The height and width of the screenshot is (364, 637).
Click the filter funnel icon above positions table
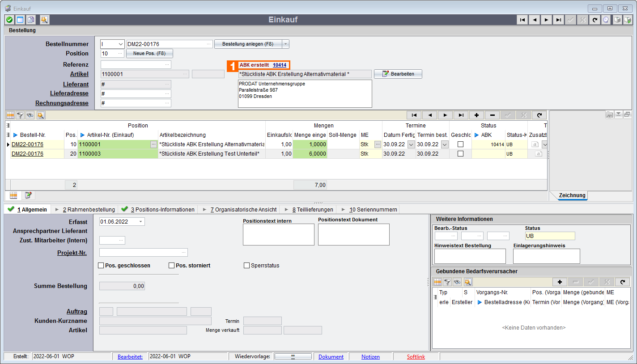coord(20,115)
